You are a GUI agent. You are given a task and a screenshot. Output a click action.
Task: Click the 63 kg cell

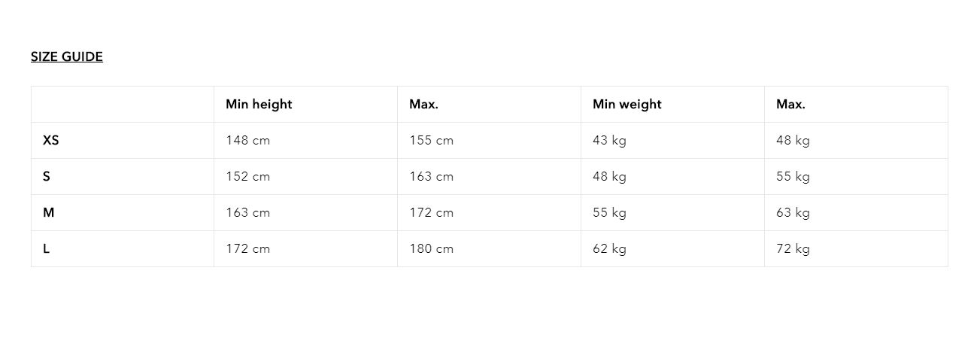(x=793, y=213)
